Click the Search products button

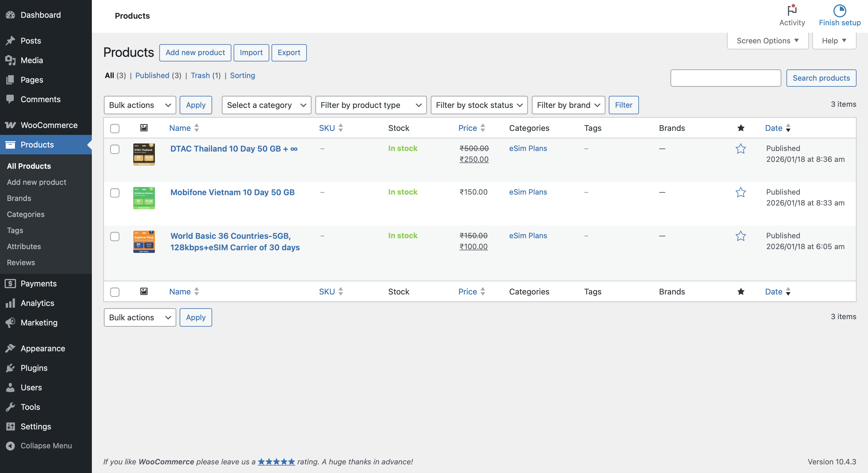(821, 78)
